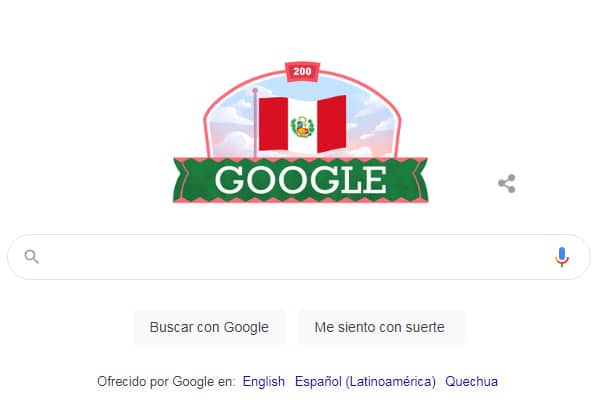Open the white GOOGLE lettering on the green banner
The width and height of the screenshot is (600, 400).
(x=301, y=180)
